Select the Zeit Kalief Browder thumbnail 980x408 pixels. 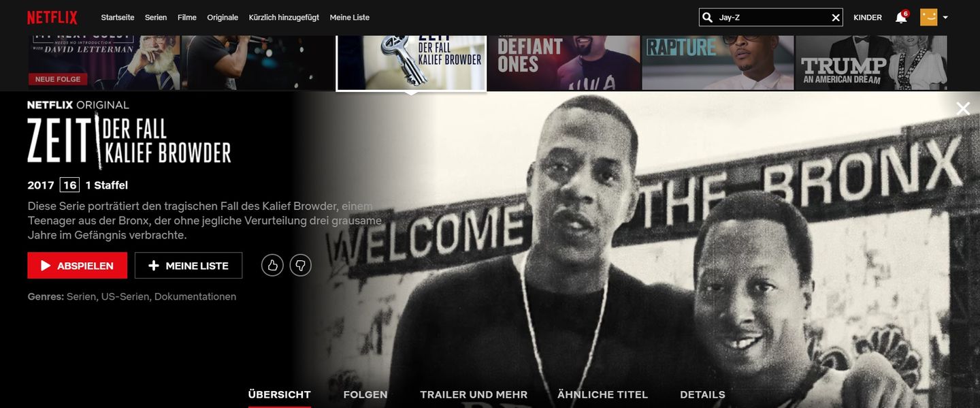(411, 63)
